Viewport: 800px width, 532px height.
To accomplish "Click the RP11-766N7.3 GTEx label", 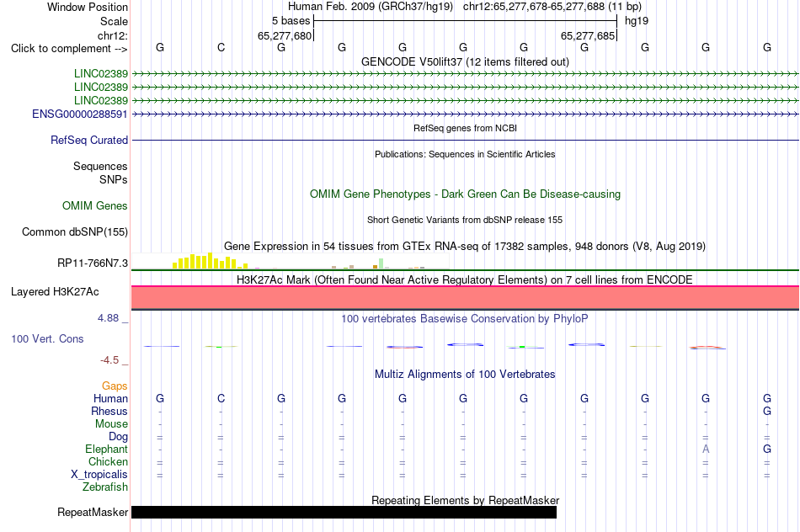I will pos(93,263).
